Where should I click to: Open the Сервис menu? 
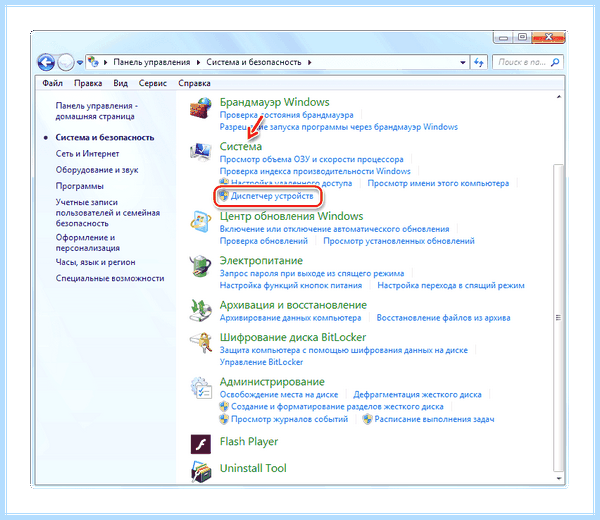(153, 83)
